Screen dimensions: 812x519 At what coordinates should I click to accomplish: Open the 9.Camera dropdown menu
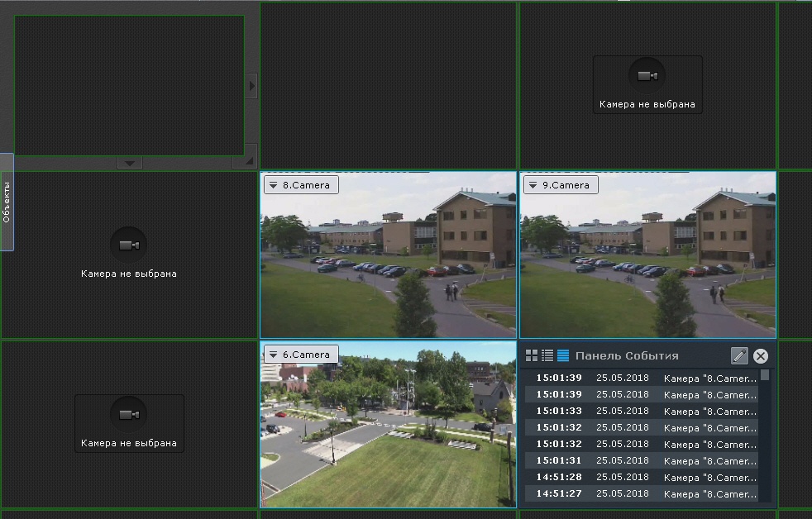pyautogui.click(x=533, y=185)
